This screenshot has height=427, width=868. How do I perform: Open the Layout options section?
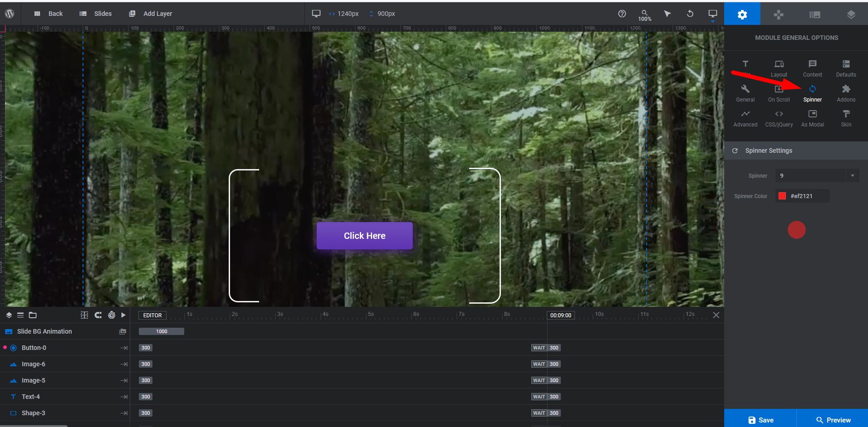pos(779,68)
